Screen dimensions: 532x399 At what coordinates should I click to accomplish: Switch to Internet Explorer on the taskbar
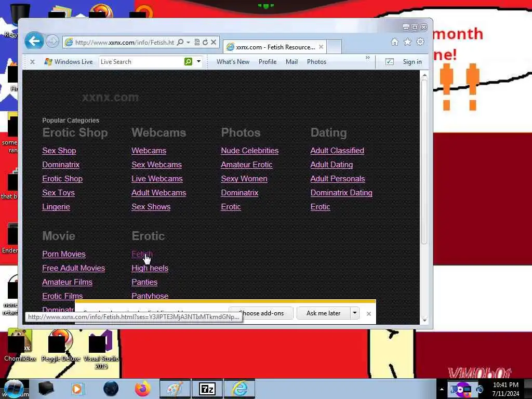point(240,389)
